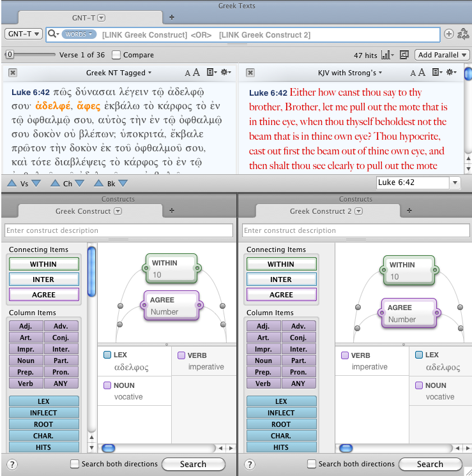Click the plus icon right of search field
This screenshot has height=476, width=472.
[x=448, y=34]
